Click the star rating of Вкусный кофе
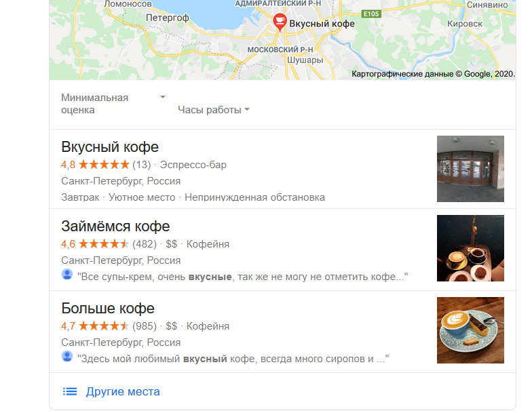532x413 pixels. click(x=104, y=165)
